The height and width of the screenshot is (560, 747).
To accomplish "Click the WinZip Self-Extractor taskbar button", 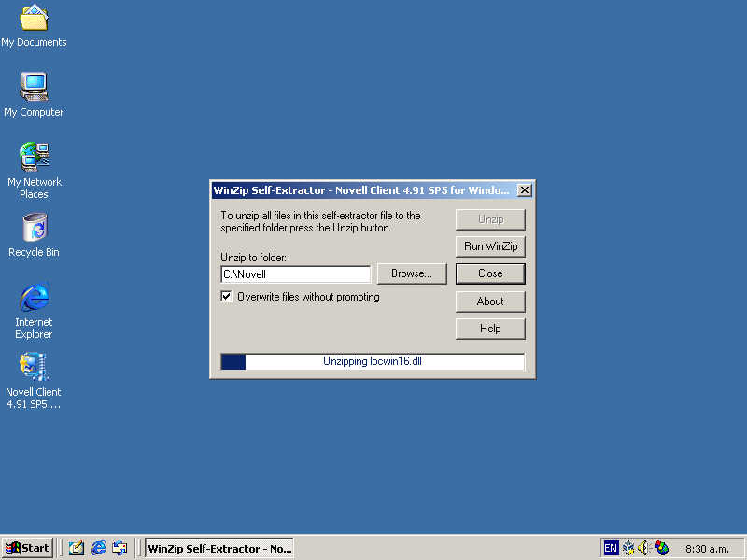I will (219, 548).
